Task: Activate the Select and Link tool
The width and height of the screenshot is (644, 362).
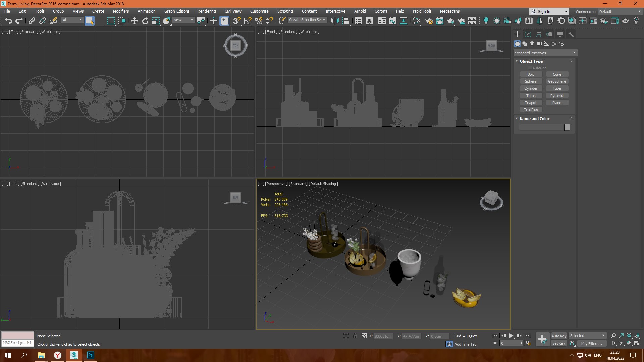Action: 32,21
